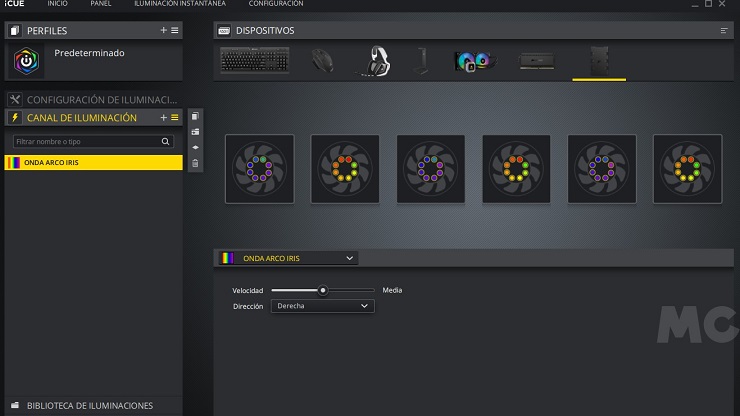Select the headset stand device
740x416 pixels.
point(420,61)
